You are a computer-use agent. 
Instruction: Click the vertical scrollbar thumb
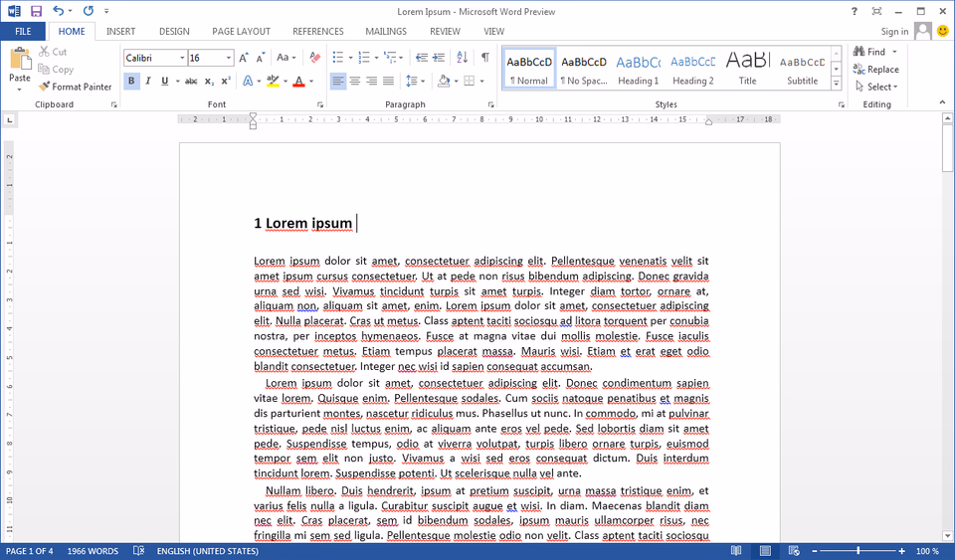pos(947,148)
